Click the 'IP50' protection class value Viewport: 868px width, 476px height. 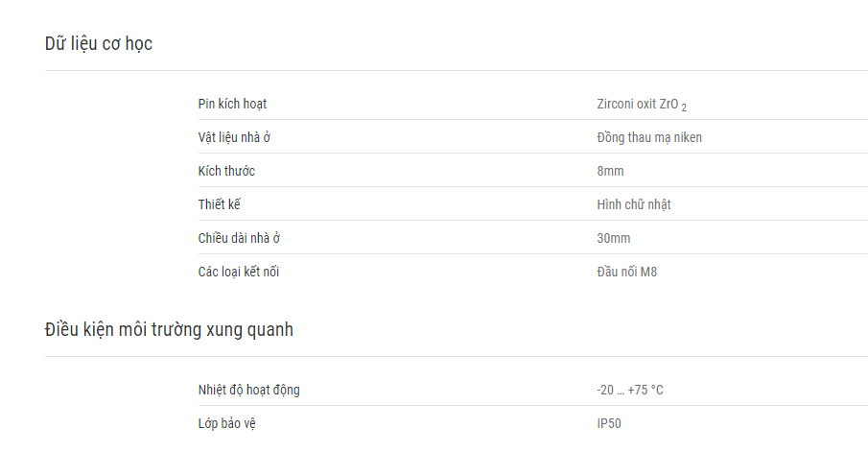pyautogui.click(x=609, y=424)
